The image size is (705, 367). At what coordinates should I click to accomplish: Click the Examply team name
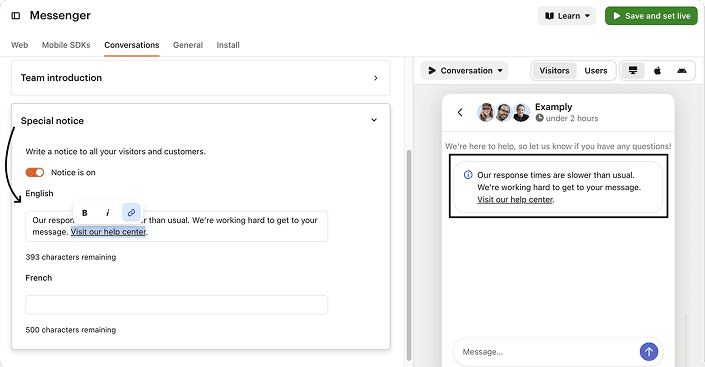(x=553, y=107)
